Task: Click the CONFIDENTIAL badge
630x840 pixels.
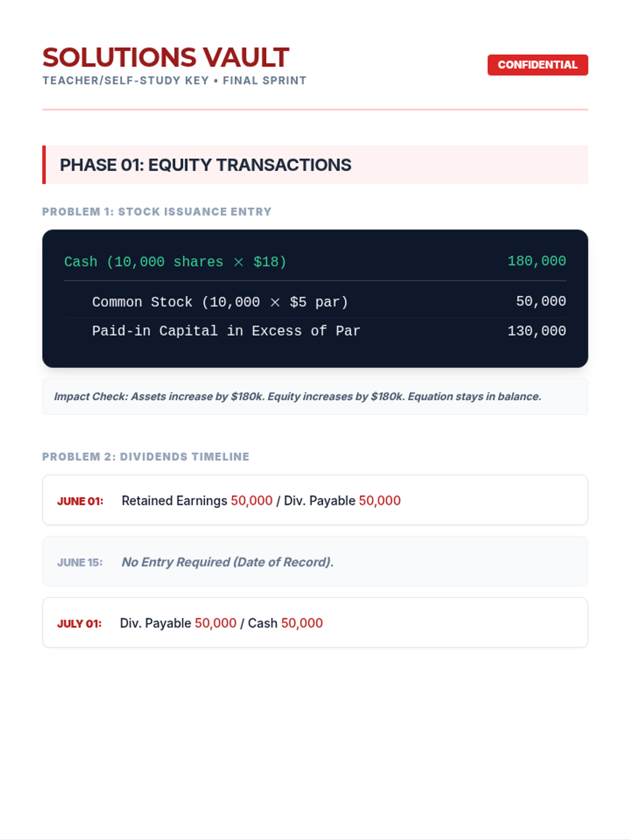Action: point(538,65)
